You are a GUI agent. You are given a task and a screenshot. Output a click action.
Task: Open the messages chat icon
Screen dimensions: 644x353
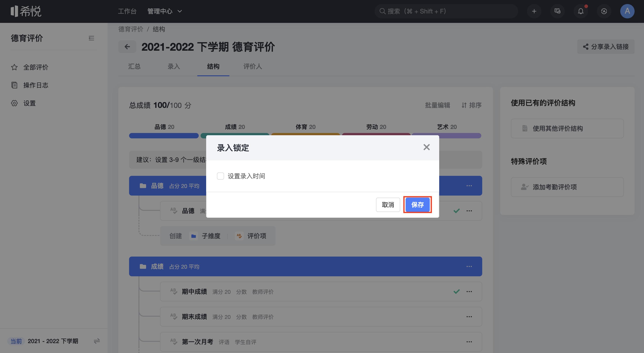point(557,11)
